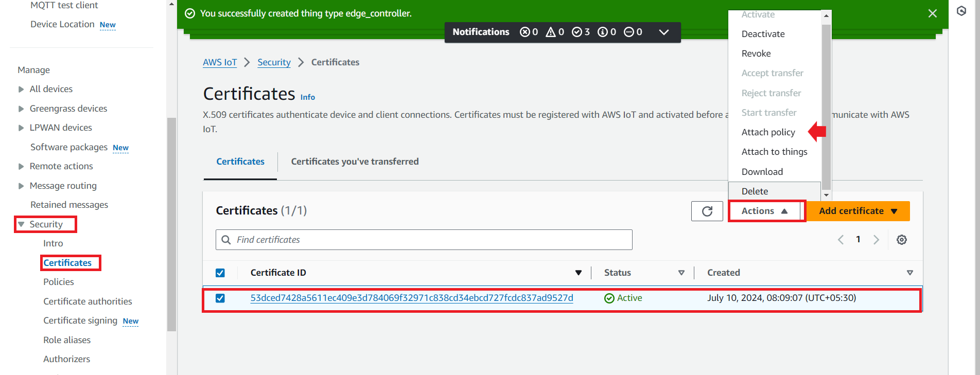
Task: Open Info link beside Certificates heading
Action: 308,97
